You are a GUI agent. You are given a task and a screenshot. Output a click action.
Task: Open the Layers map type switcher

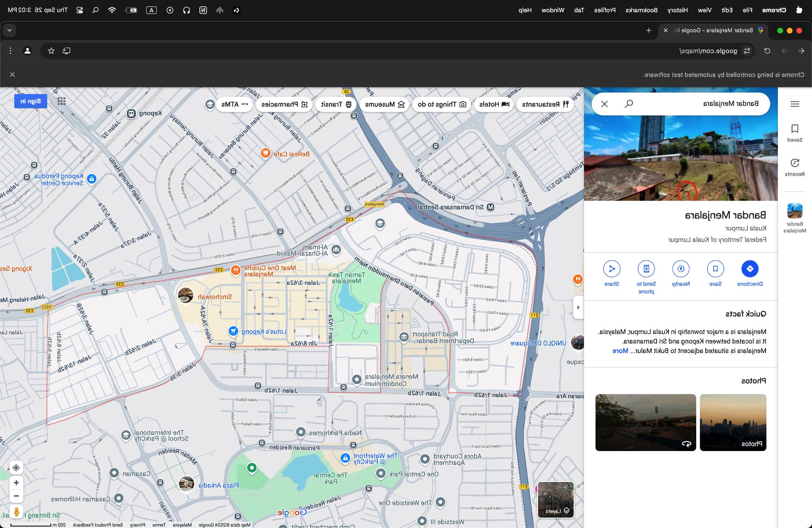[x=556, y=499]
